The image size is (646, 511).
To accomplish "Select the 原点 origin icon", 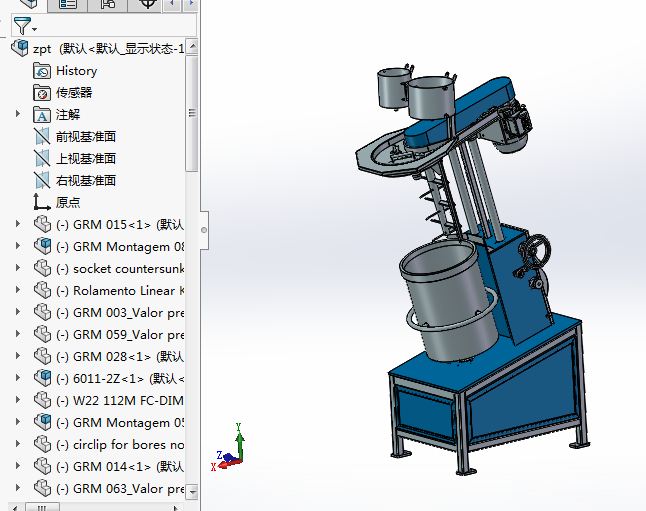I will coord(42,202).
